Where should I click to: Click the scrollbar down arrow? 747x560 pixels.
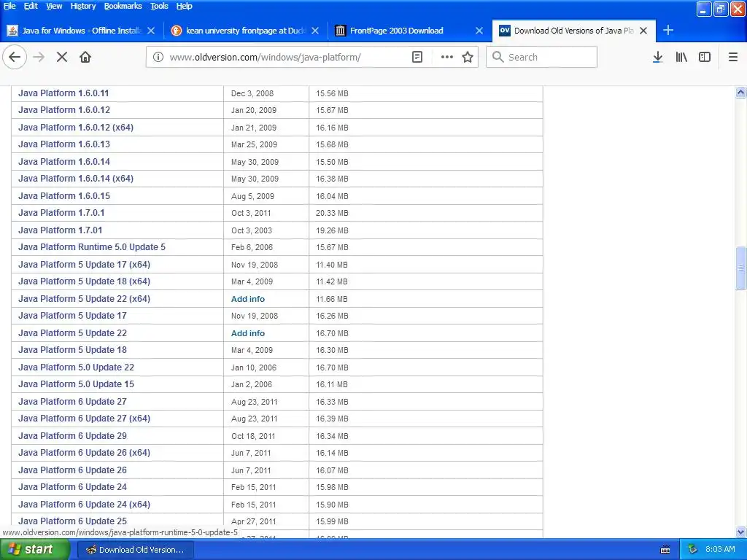(x=740, y=532)
